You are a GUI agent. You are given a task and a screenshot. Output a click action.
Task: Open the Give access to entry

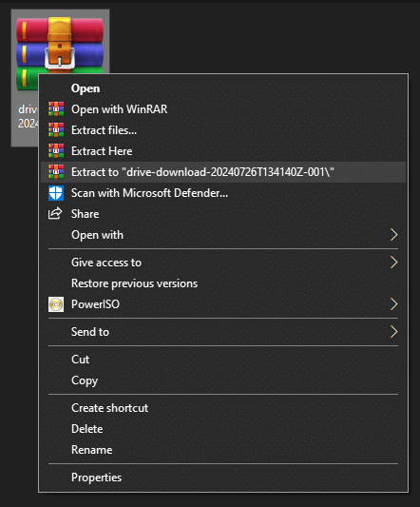[x=223, y=263]
